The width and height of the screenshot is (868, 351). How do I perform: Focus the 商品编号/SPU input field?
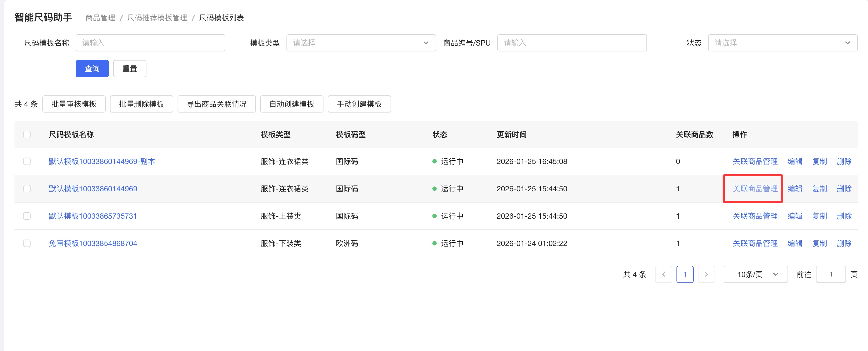572,43
